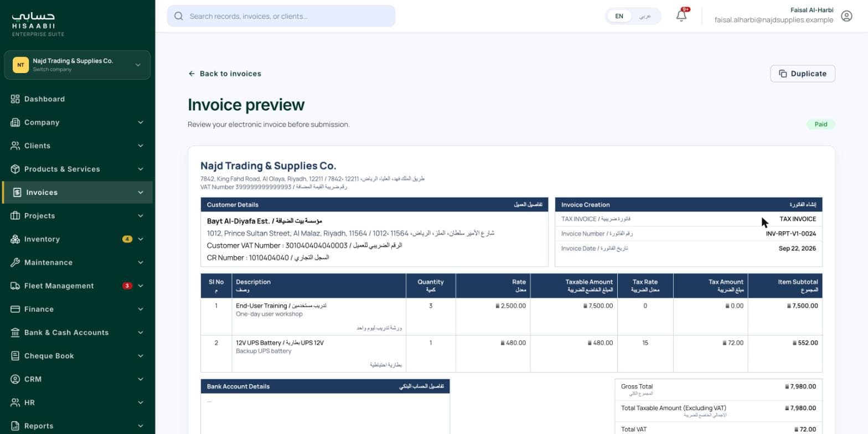
Task: Click the Reports document icon
Action: coord(15,426)
